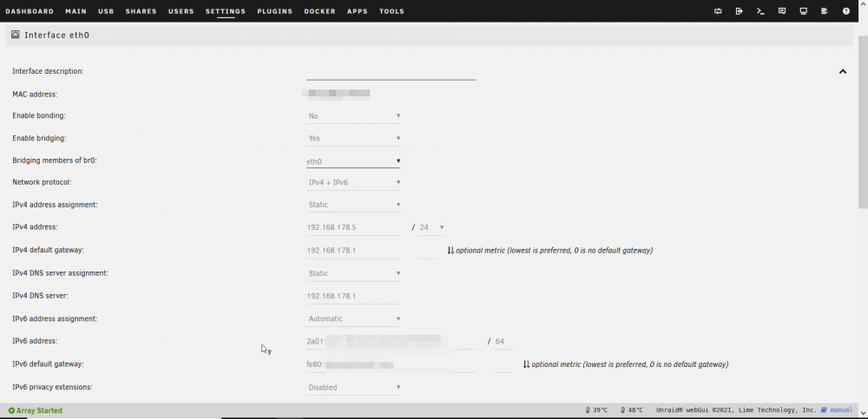Open IPv4 address assignment dropdown

coord(353,205)
